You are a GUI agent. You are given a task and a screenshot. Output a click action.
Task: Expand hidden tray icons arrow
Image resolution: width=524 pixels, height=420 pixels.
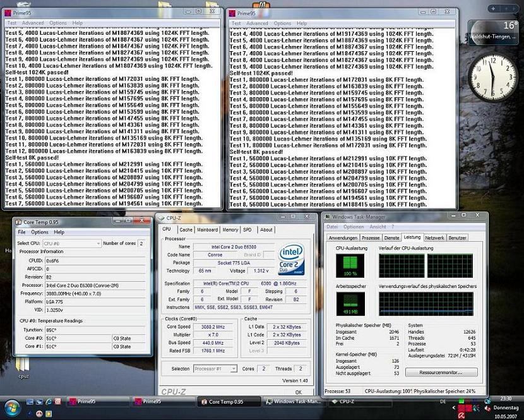[x=453, y=407]
